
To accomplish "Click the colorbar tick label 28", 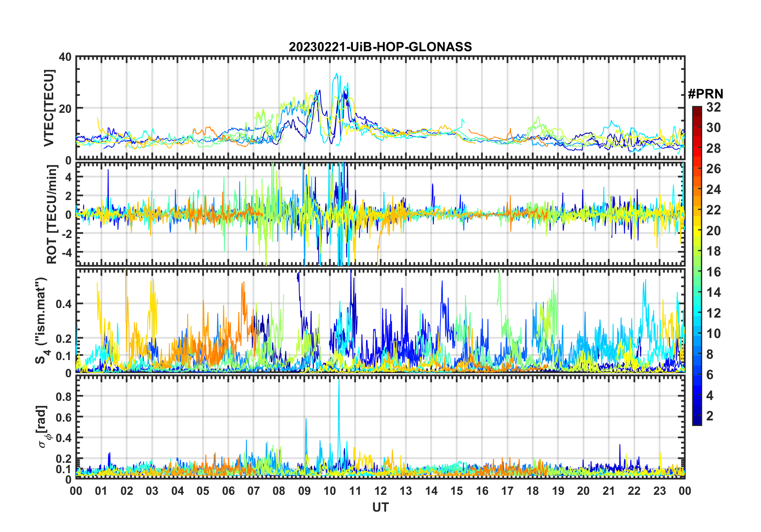I will (713, 148).
